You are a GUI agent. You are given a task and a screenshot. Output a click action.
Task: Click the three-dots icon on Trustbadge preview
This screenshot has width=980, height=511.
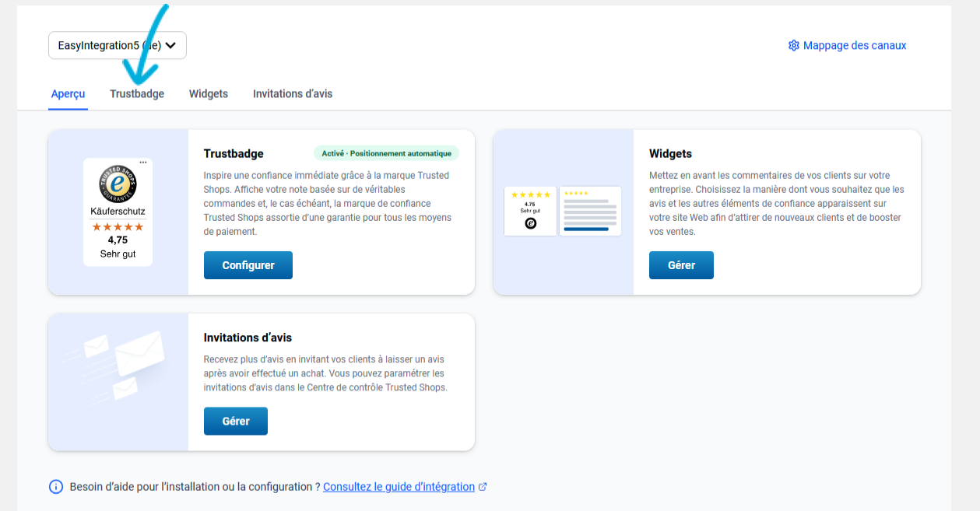click(143, 162)
